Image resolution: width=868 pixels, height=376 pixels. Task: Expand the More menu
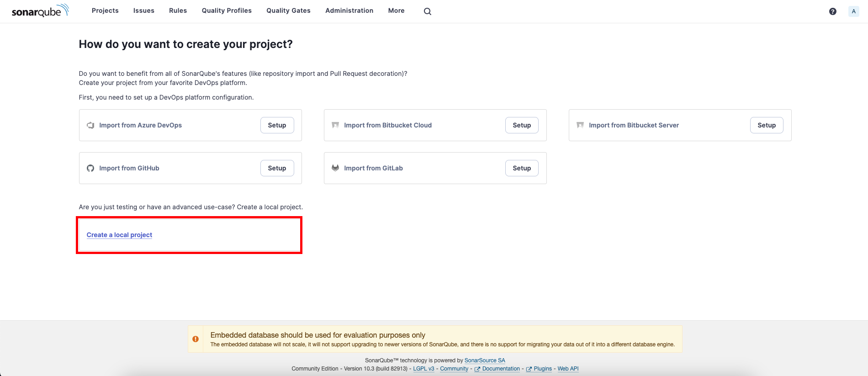pyautogui.click(x=397, y=11)
